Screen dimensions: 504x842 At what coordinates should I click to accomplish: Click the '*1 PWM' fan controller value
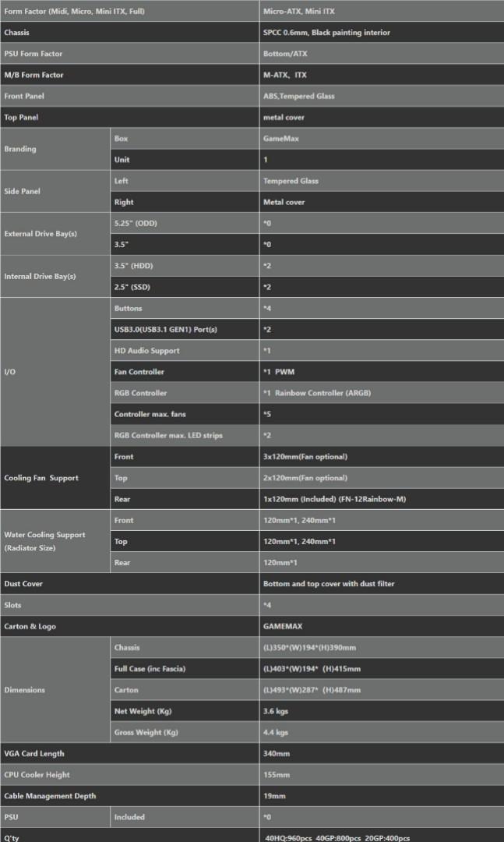click(x=279, y=372)
